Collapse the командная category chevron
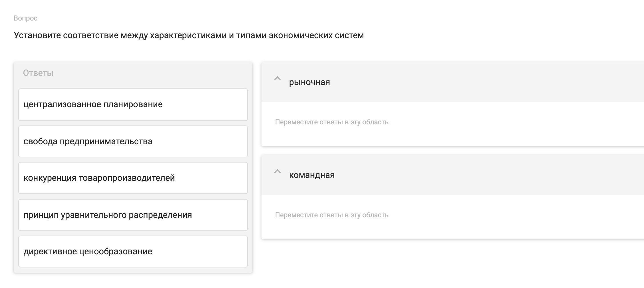644x288 pixels. click(277, 172)
